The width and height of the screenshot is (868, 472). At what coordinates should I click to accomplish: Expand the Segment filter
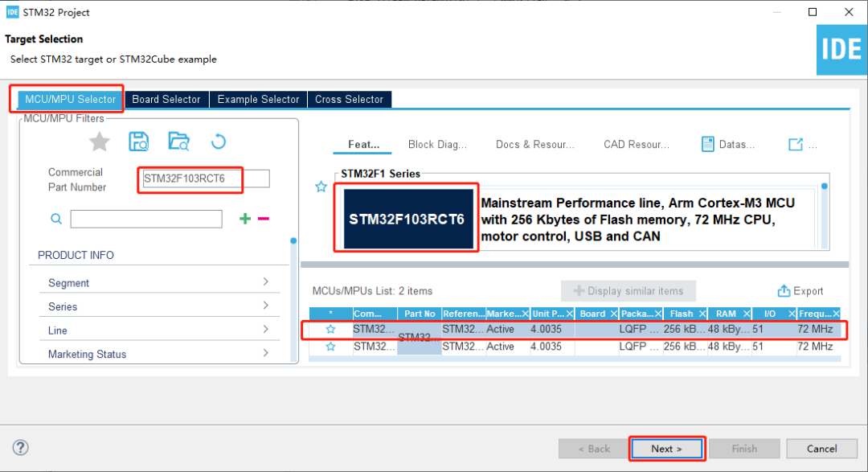[266, 282]
